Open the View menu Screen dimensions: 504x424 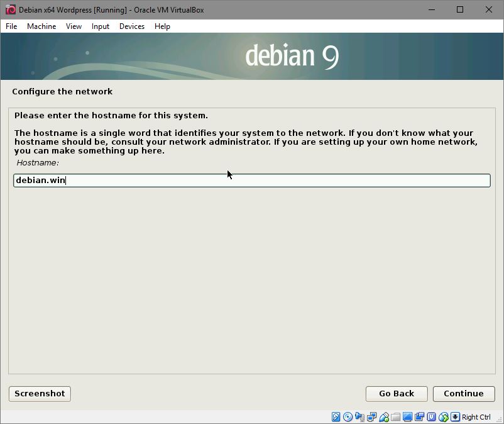[74, 26]
